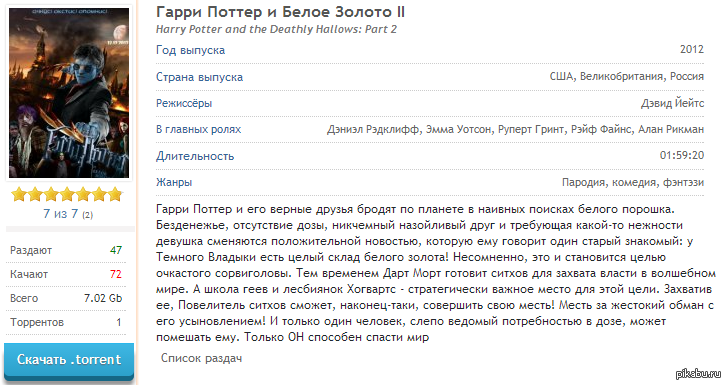Screen dimensions: 726x385
Task: Click the third rating star
Action: pos(51,194)
